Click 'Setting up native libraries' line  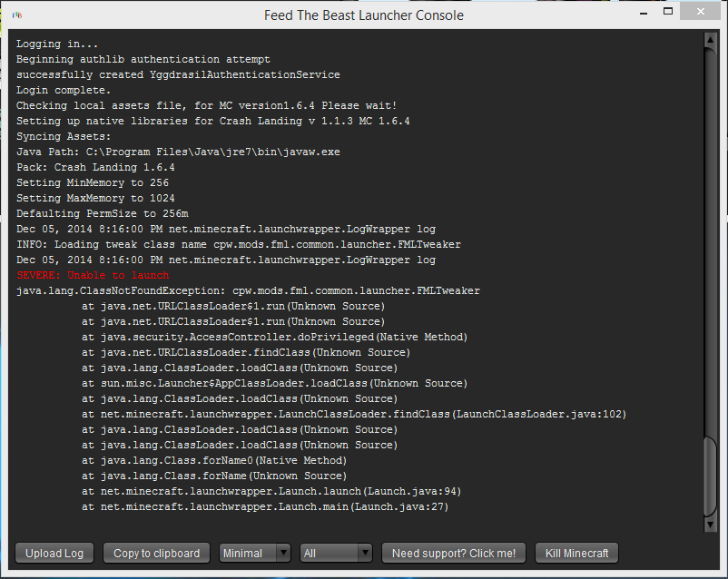213,121
